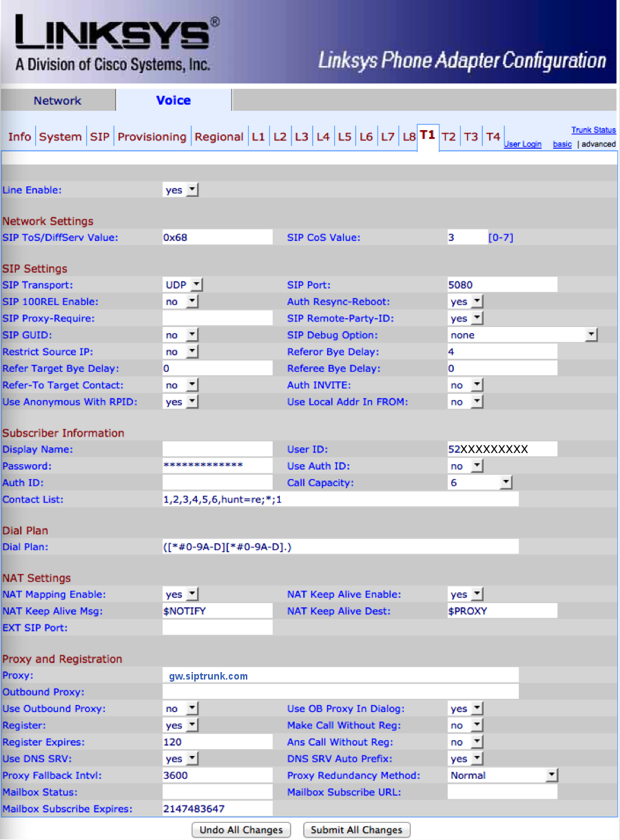Open the Auth INVITE dropdown
This screenshot has width=620, height=840.
[466, 386]
